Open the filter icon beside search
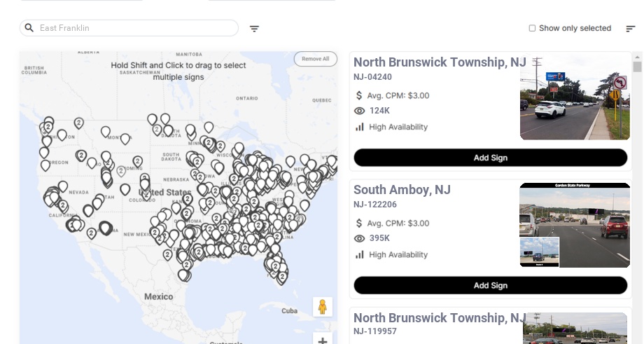 tap(255, 29)
